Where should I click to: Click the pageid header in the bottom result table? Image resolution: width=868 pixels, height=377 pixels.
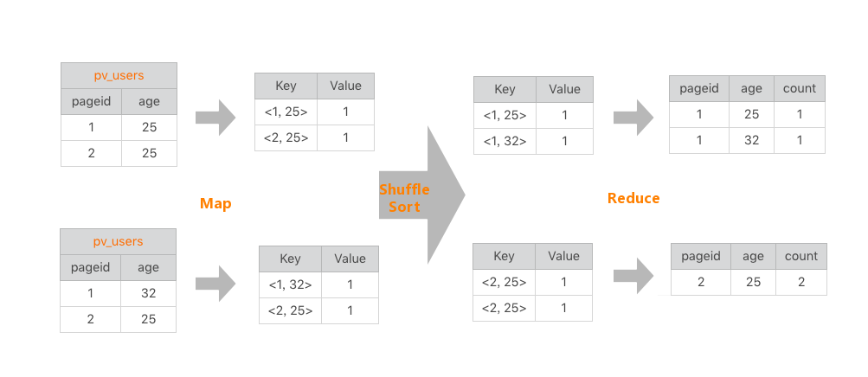click(x=701, y=256)
